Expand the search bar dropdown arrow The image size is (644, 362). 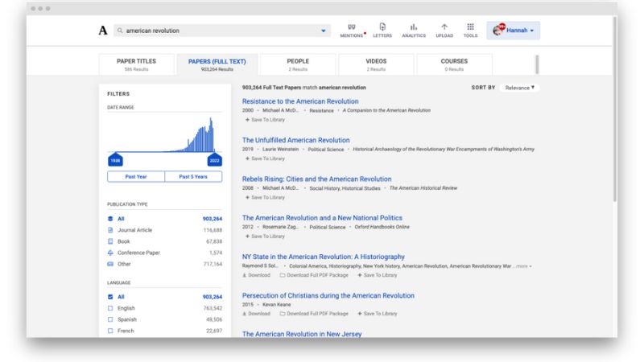click(x=324, y=31)
